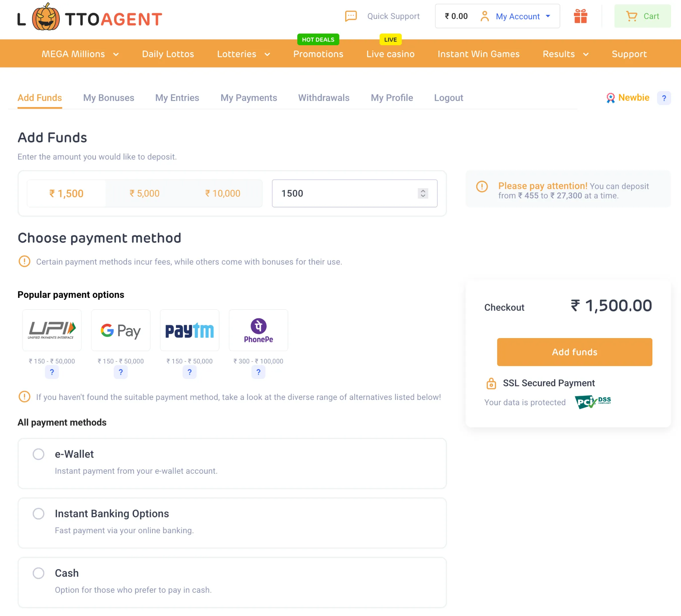Select the e-Wallet radio button
The width and height of the screenshot is (681, 616).
coord(39,454)
